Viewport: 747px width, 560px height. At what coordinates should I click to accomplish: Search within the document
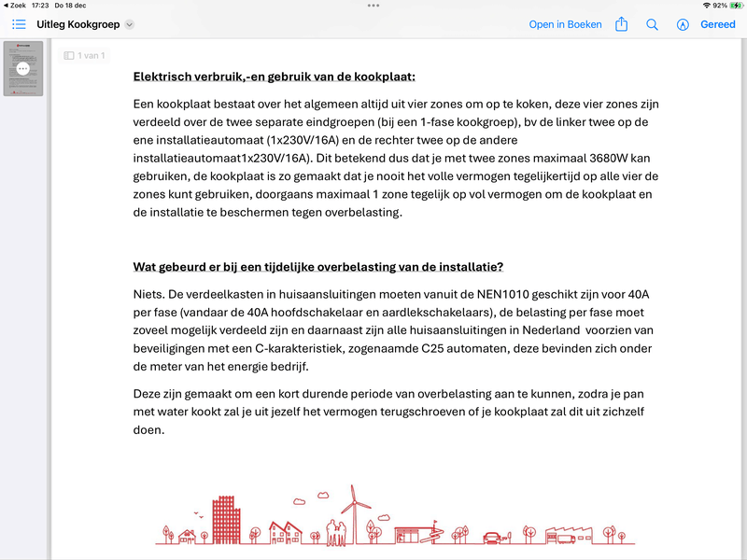(652, 25)
